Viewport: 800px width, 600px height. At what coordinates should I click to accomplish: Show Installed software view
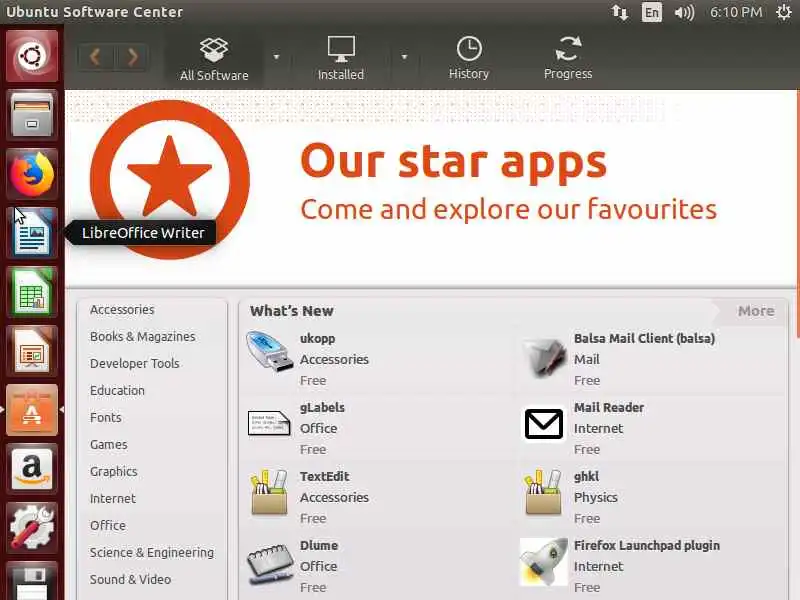(341, 59)
